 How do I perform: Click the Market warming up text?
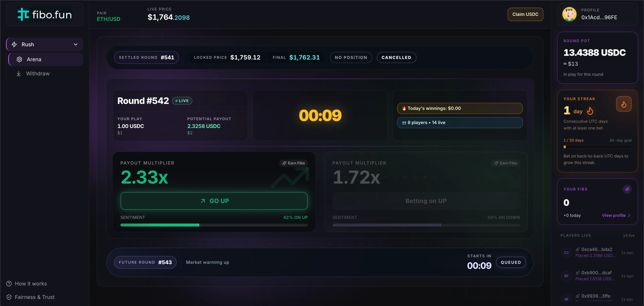click(x=208, y=262)
